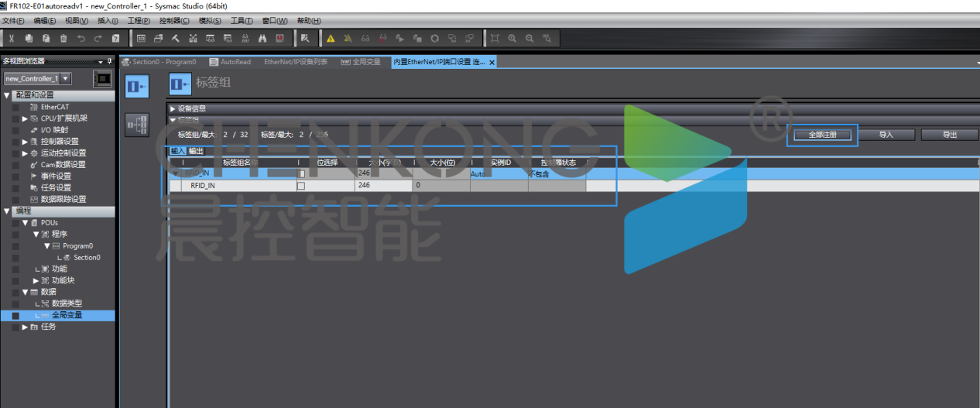Switch to the 全局变量 editor tab
The width and height of the screenshot is (980, 408).
tap(362, 62)
